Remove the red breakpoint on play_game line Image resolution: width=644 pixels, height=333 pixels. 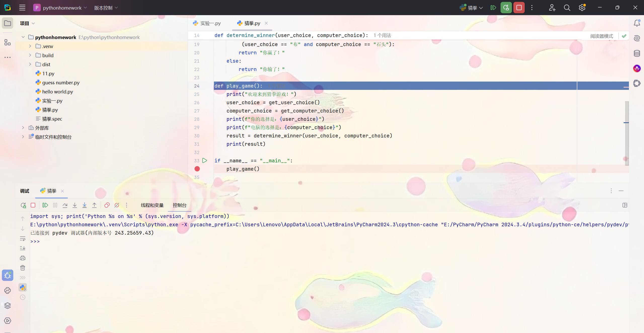197,169
